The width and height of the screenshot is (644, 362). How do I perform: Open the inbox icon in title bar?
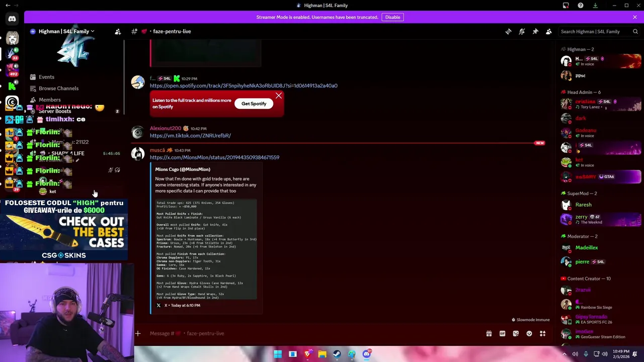coord(566,6)
